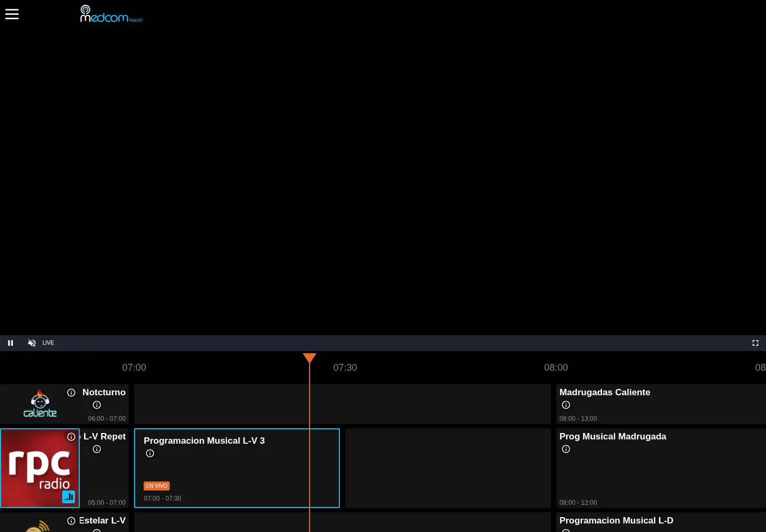The width and height of the screenshot is (766, 532).
Task: Click the 08:00 - 13:00 time range
Action: click(x=578, y=419)
